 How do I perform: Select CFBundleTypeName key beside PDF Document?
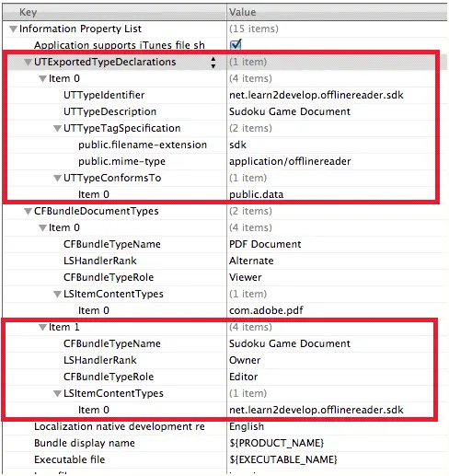pos(112,244)
